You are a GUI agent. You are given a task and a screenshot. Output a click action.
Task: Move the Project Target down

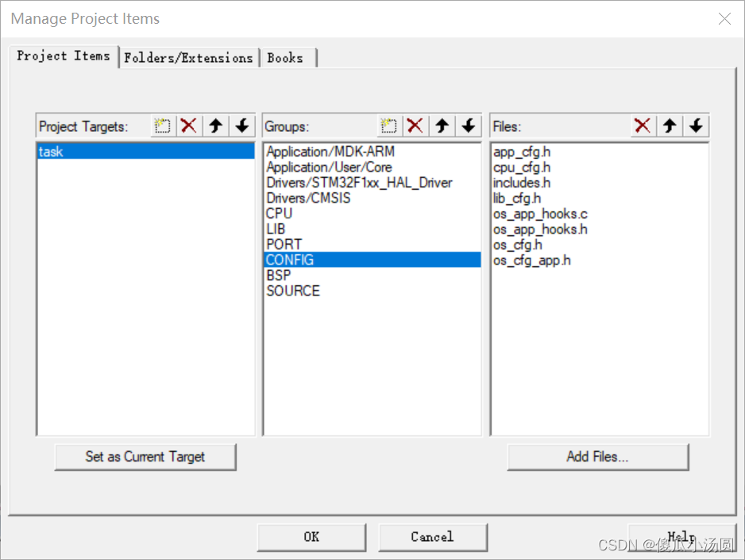[x=242, y=126]
